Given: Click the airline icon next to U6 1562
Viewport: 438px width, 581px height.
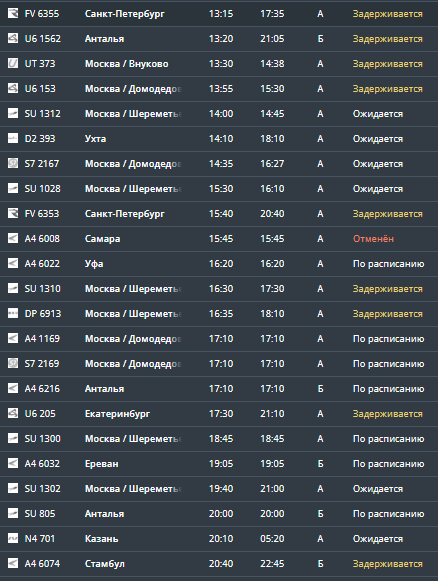Looking at the screenshot, I should tap(13, 39).
